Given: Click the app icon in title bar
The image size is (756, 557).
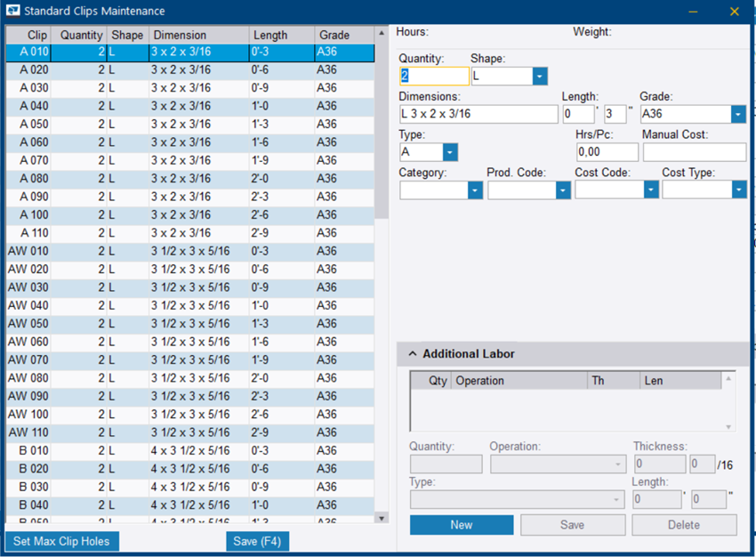Looking at the screenshot, I should tap(12, 12).
